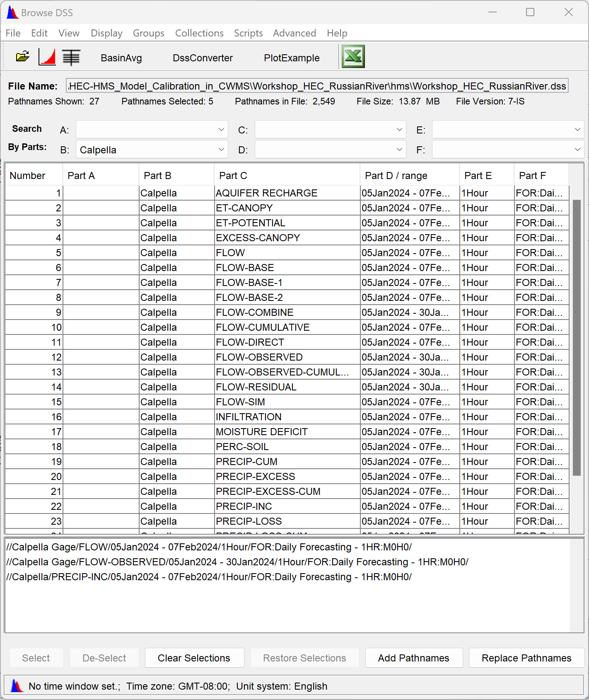Click the first selected pathname line, Calpella Gage/FLOW/
Viewport: 589px width, 700px height.
pyautogui.click(x=209, y=547)
